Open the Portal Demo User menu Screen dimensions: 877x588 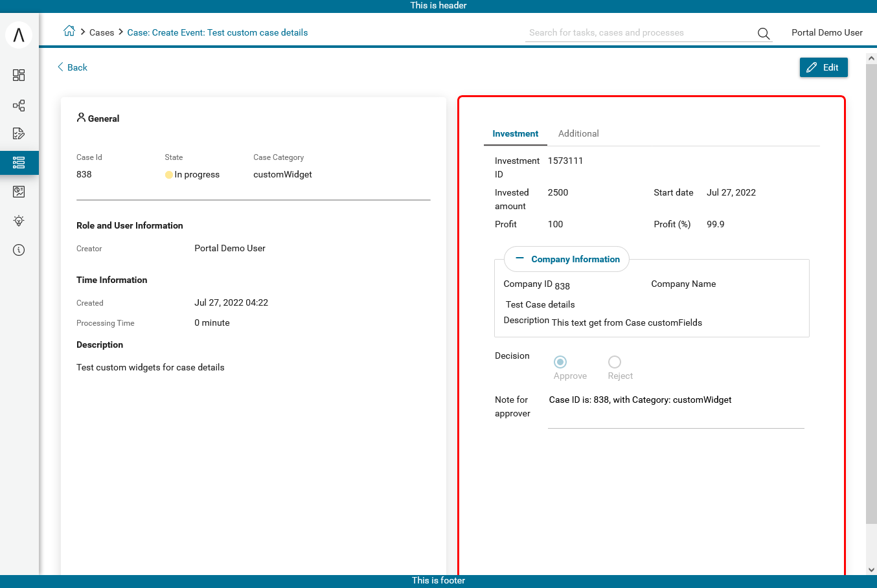click(x=826, y=32)
